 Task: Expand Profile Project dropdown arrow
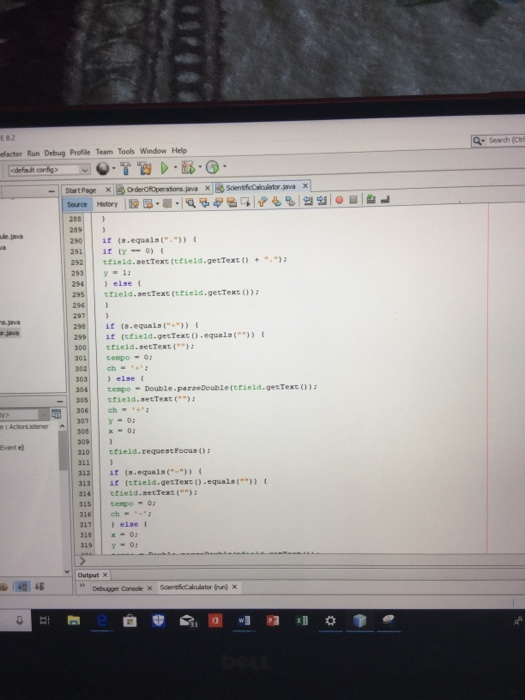pos(225,167)
